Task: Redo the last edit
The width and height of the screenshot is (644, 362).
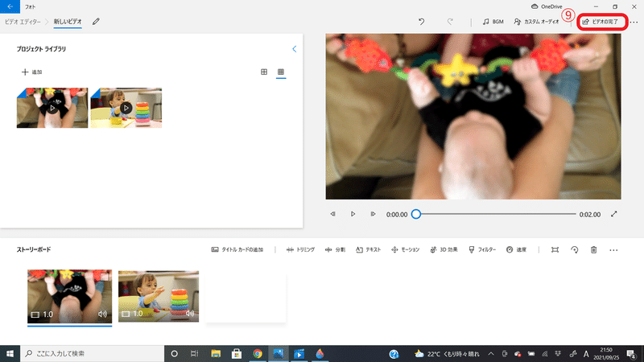Action: [x=450, y=22]
